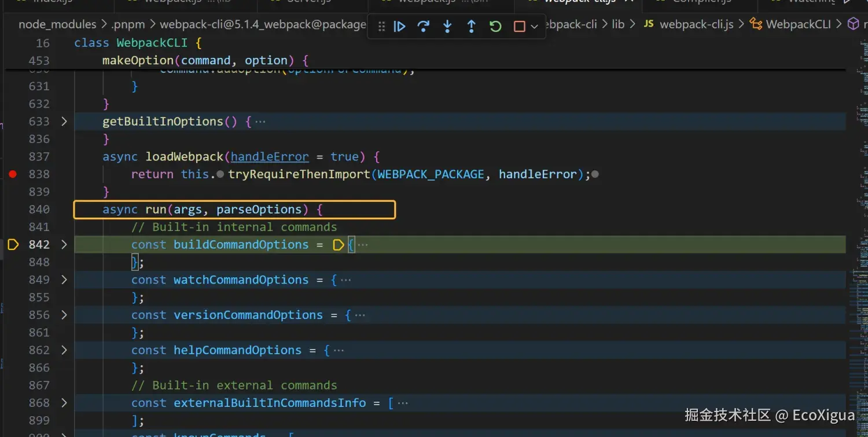Click loadWebpack on line 837
Screen dimensions: 868x437
[184, 157]
